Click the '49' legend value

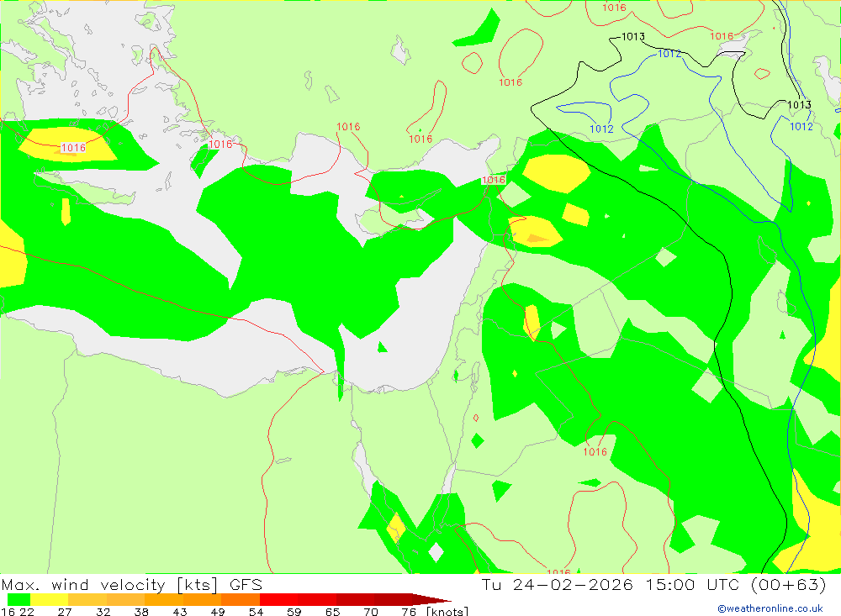click(x=218, y=612)
